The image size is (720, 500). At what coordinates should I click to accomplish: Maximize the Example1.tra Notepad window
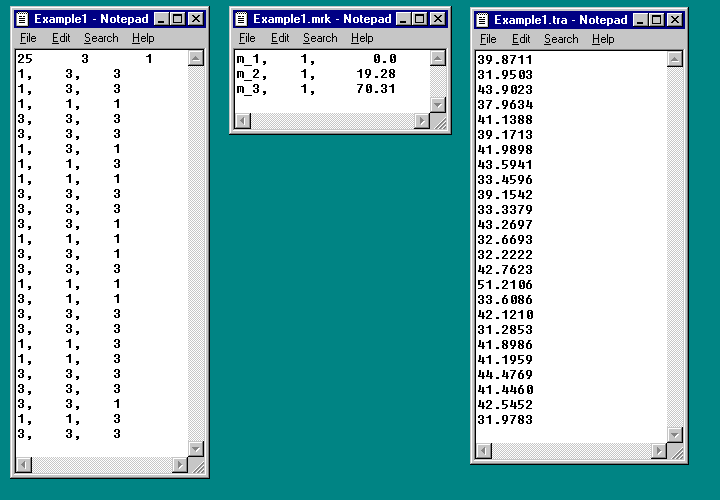[x=661, y=20]
